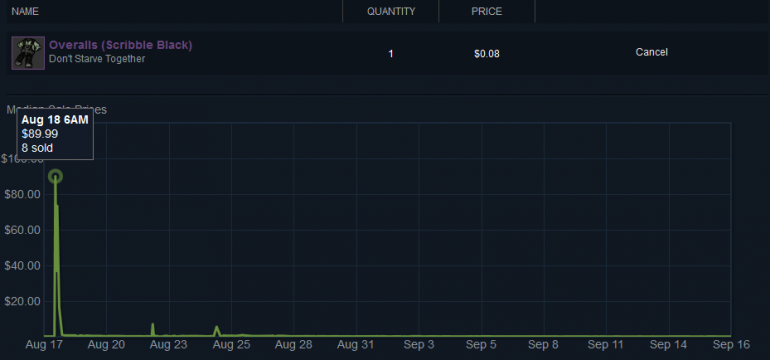Click the quantity value 1
This screenshot has width=770, height=360.
point(391,54)
